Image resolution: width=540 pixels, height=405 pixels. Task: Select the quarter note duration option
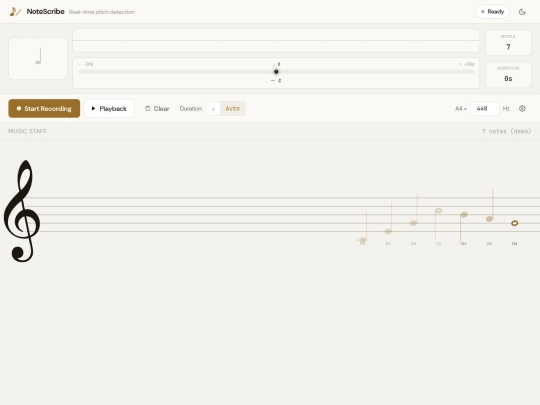point(213,108)
